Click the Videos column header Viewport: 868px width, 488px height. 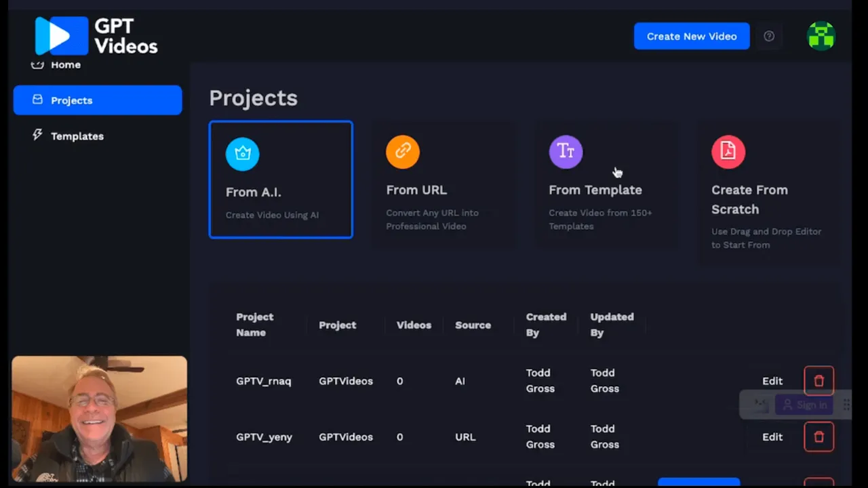pyautogui.click(x=414, y=325)
